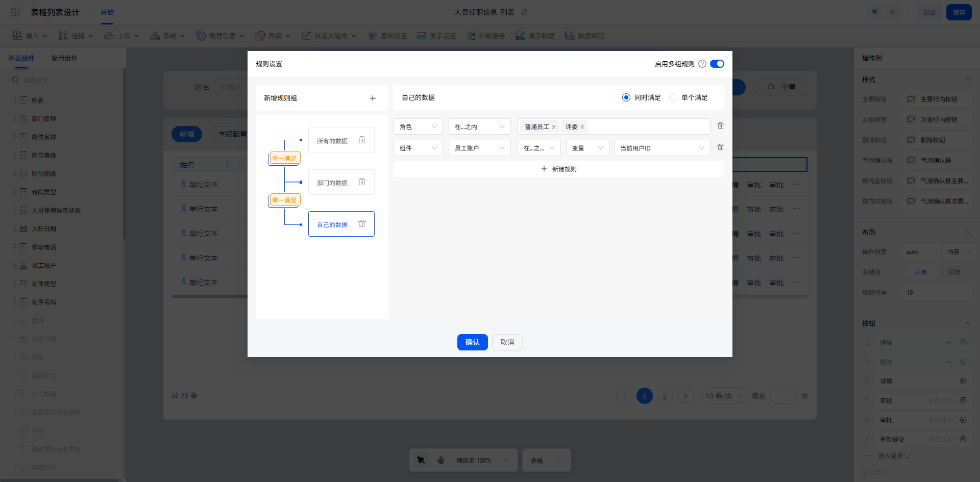Screen dimensions: 980x482
Task: Click the 退出 button
Action: pos(929,12)
